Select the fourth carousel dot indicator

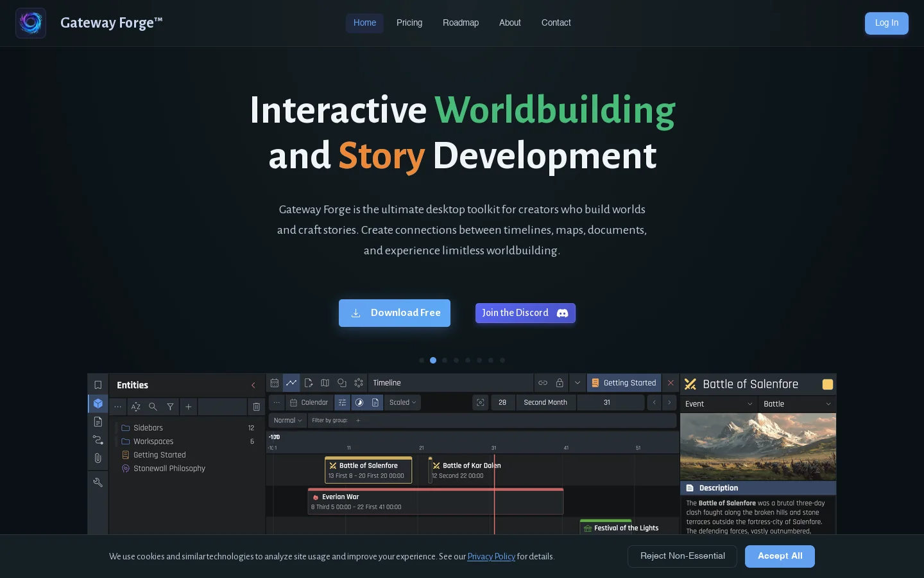point(456,360)
